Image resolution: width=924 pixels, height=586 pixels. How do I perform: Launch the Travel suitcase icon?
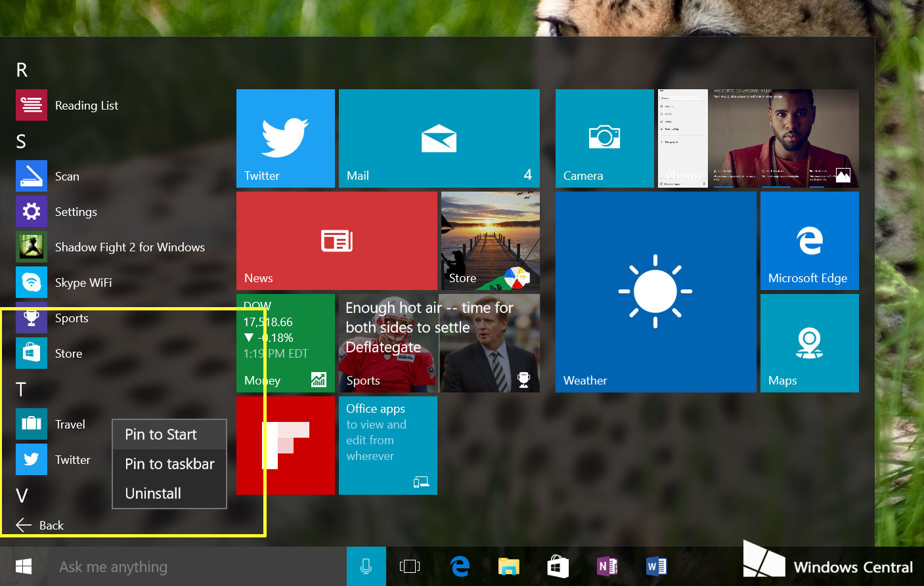pos(32,424)
